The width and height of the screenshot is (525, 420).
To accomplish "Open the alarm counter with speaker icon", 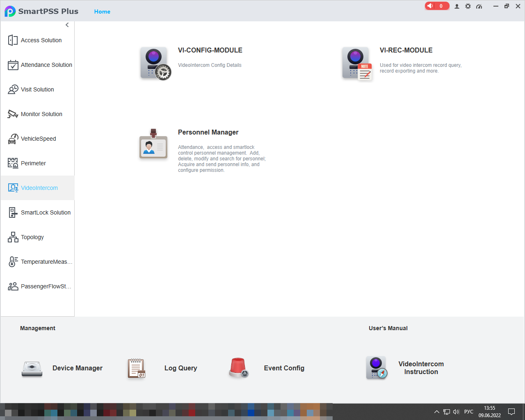I will [437, 6].
